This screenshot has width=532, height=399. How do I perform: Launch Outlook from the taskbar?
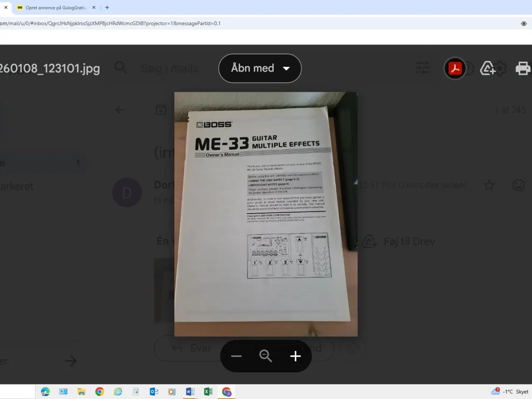pyautogui.click(x=154, y=392)
